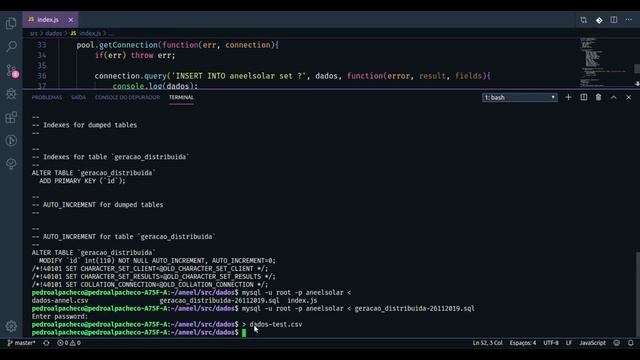Click 'pool.getConnection' code on line 33
640x360 pixels.
coord(117,45)
